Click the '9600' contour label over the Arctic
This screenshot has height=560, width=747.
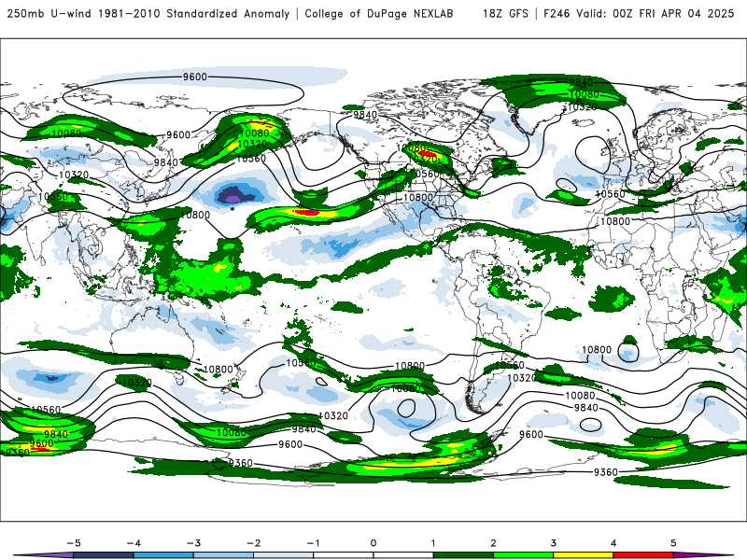click(x=195, y=77)
